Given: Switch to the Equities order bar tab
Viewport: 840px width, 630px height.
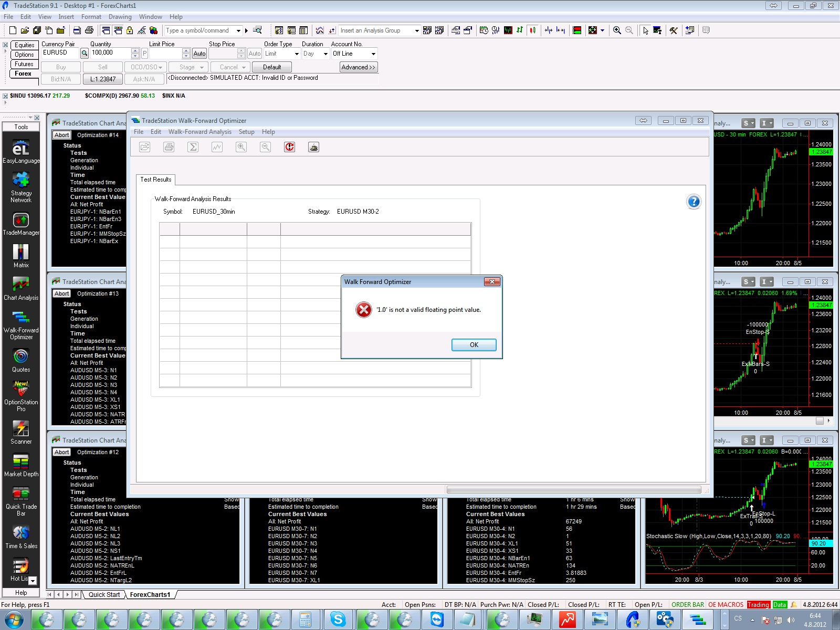Looking at the screenshot, I should coord(24,45).
